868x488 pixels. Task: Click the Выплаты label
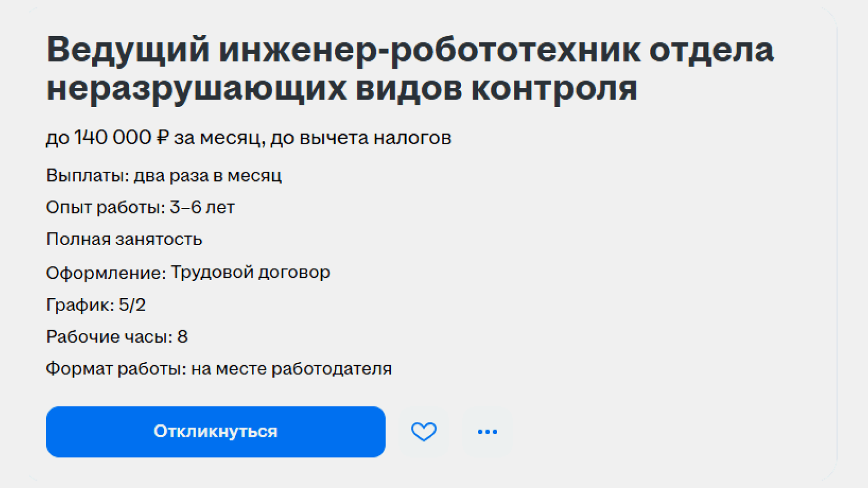(x=87, y=176)
